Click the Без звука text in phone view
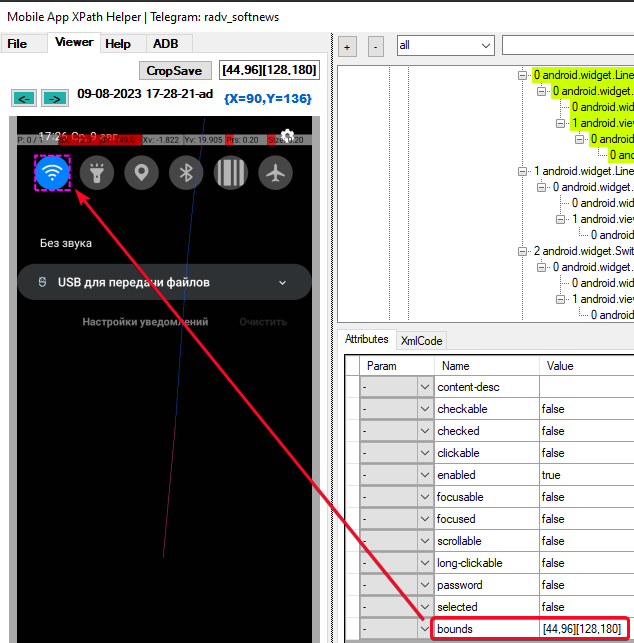The height and width of the screenshot is (643, 634). coord(66,243)
